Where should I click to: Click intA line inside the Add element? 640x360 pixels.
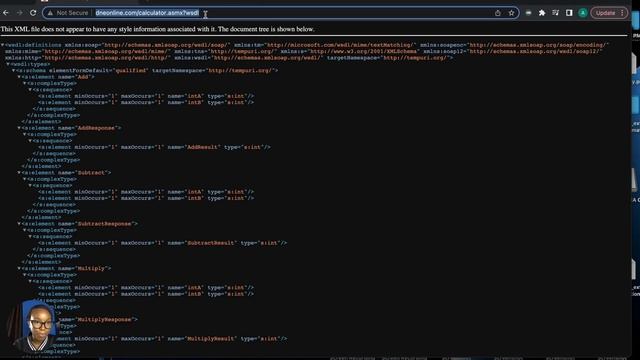point(146,96)
